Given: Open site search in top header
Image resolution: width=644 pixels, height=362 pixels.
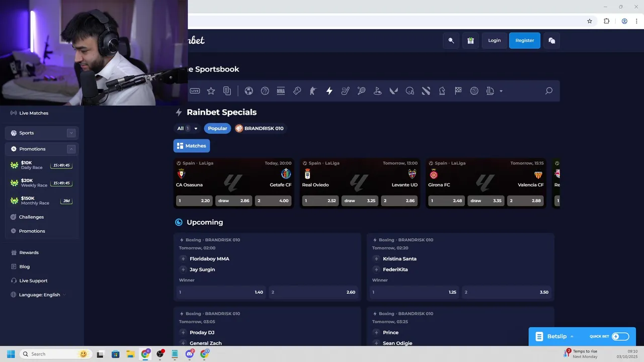Looking at the screenshot, I should click(x=451, y=41).
